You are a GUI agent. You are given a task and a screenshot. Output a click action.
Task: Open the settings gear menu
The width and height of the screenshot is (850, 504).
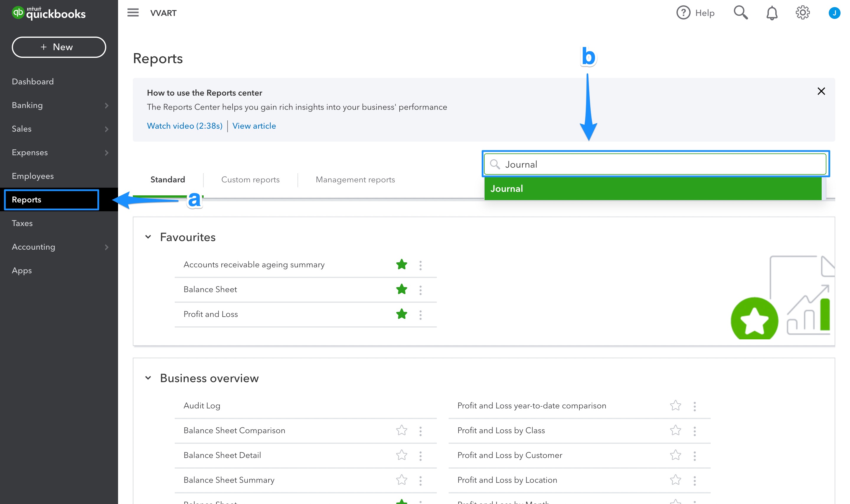[x=803, y=13]
